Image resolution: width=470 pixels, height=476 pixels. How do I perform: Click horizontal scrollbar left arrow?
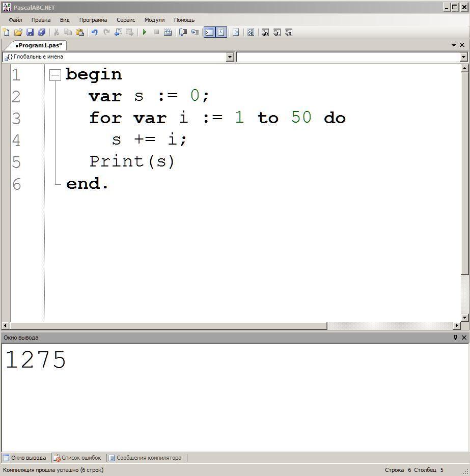[x=5, y=326]
